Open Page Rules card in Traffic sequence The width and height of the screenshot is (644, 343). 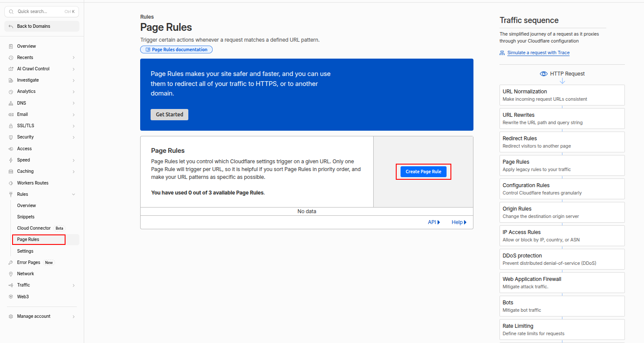pos(562,165)
